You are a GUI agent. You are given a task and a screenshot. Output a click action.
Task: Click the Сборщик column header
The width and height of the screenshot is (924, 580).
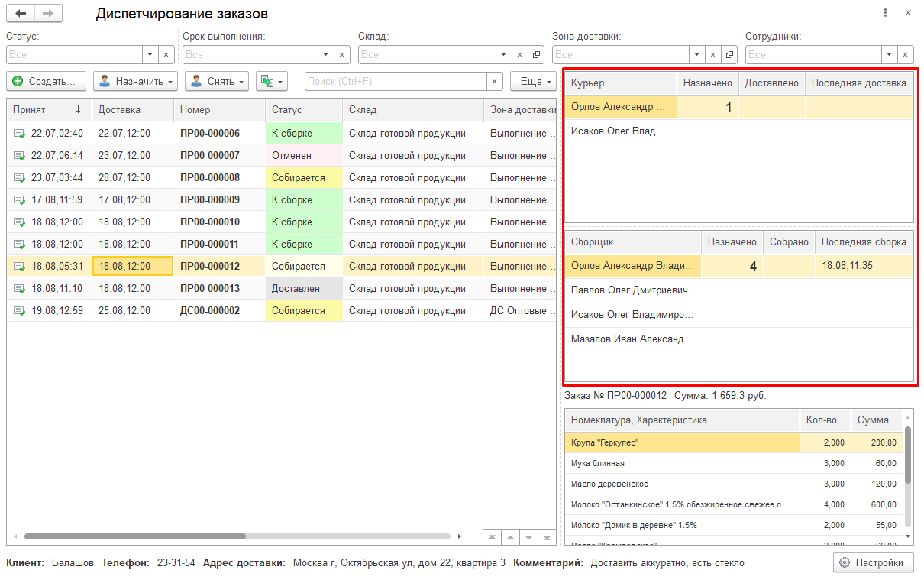[633, 241]
